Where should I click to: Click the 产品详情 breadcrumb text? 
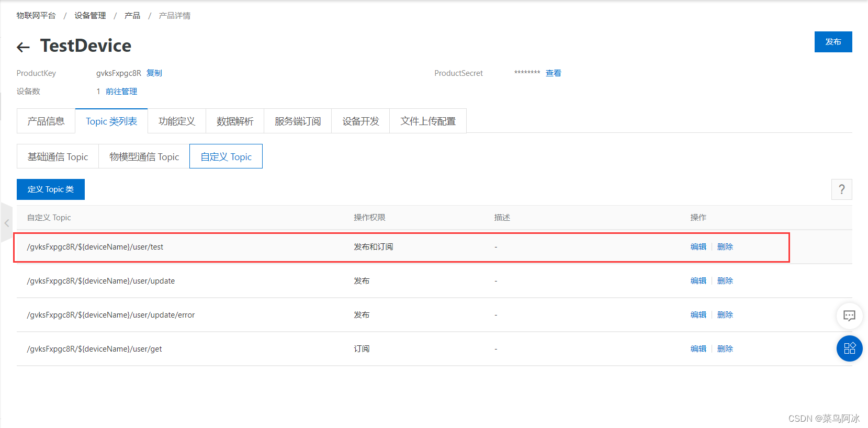[x=175, y=16]
